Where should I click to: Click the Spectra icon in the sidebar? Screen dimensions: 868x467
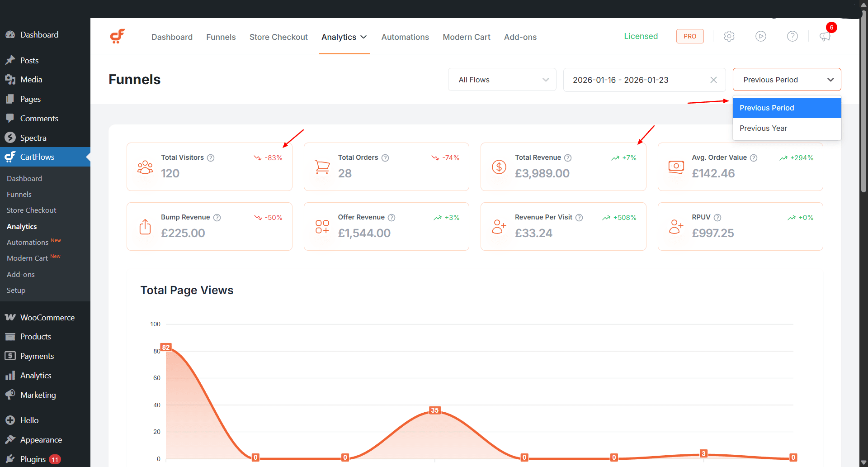click(10, 137)
